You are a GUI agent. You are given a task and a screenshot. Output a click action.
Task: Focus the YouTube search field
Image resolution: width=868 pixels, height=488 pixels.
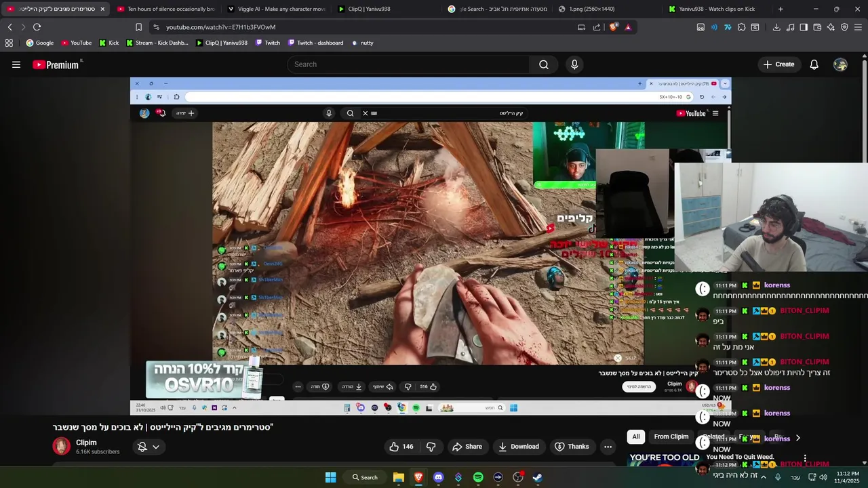point(410,64)
